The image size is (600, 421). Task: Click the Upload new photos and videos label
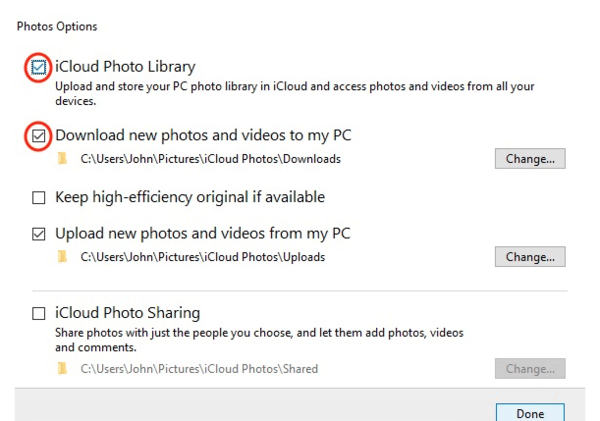tap(203, 233)
